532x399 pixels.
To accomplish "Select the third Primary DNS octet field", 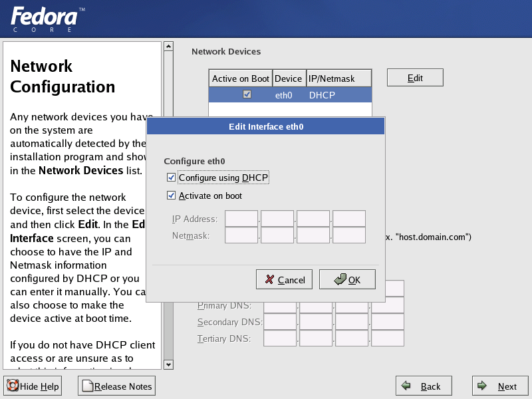I will [352, 307].
